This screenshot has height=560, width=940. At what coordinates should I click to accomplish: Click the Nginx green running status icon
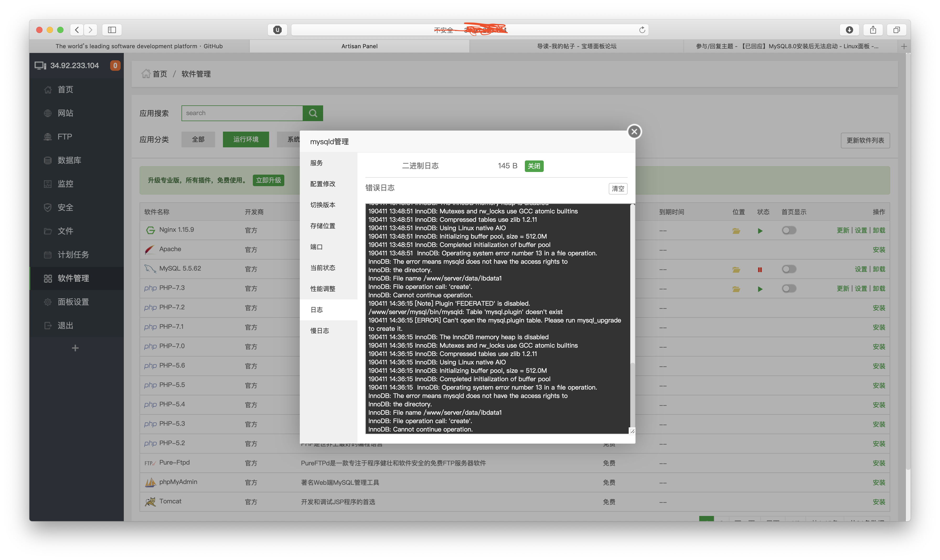click(760, 231)
